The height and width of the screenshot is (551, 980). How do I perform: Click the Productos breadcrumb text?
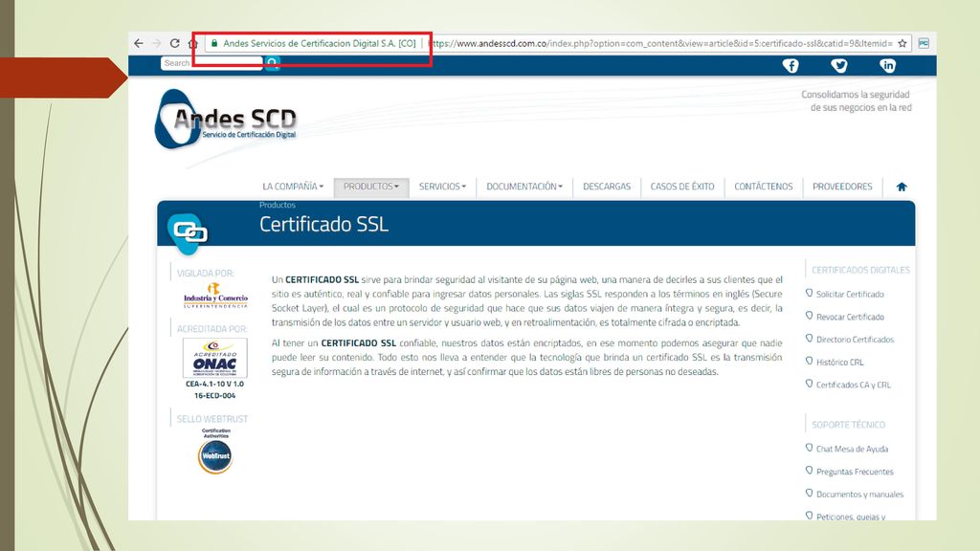(x=278, y=205)
